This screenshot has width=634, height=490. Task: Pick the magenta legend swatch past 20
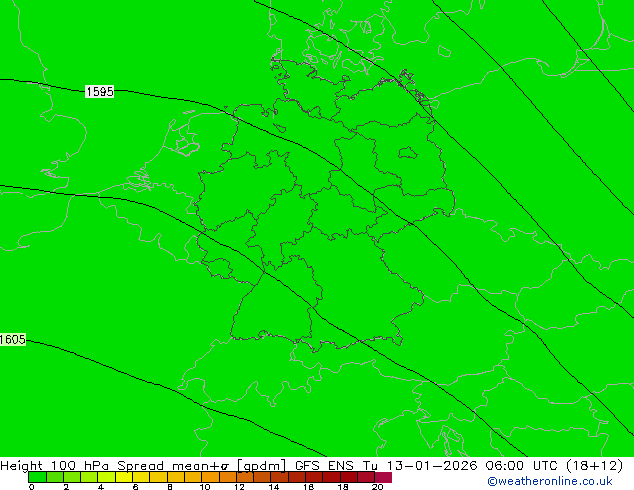coord(383,477)
